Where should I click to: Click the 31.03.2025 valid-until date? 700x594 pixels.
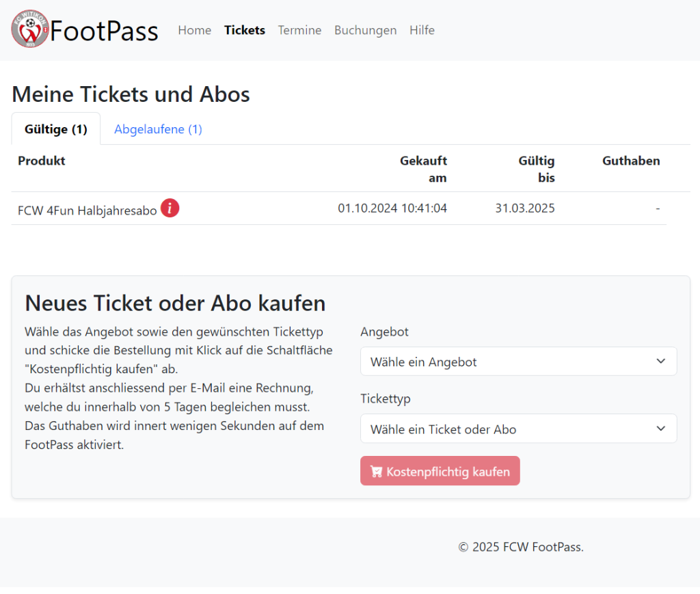click(525, 208)
